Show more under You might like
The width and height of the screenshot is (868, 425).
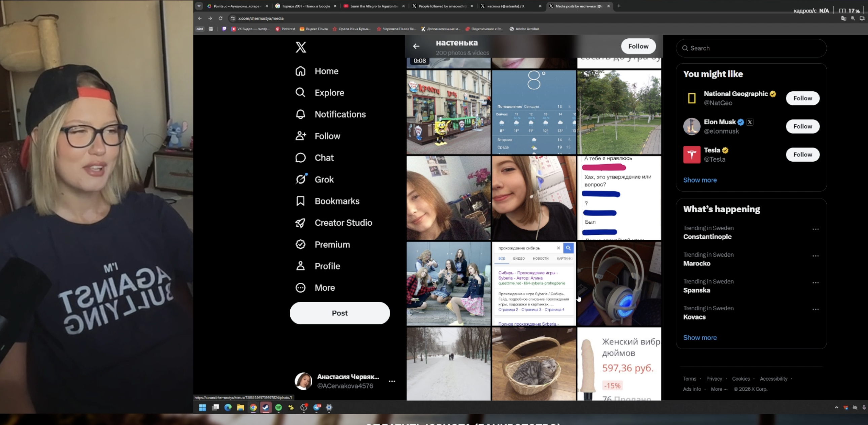[x=700, y=180]
